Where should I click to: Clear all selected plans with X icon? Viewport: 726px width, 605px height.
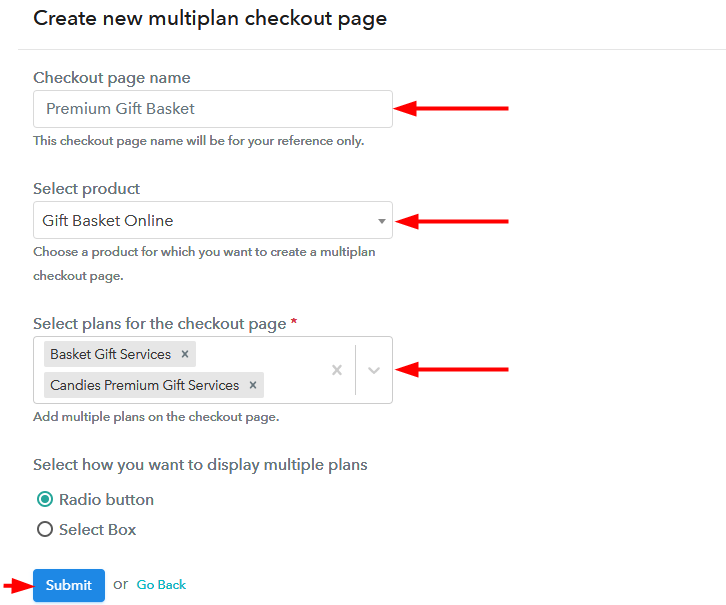click(337, 370)
